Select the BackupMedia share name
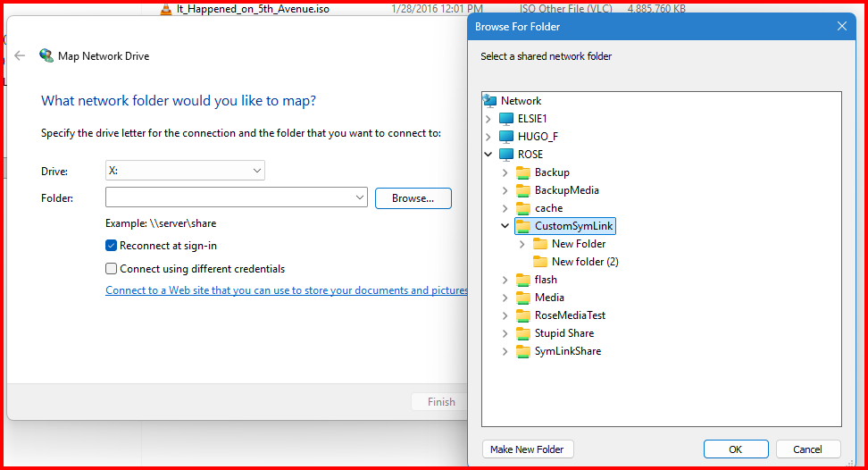The height and width of the screenshot is (470, 868). (x=567, y=190)
